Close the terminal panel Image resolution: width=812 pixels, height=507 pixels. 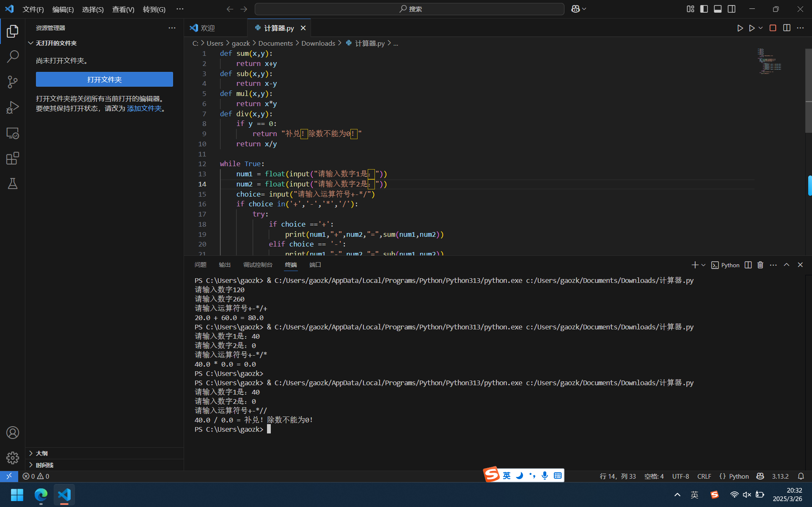[800, 265]
